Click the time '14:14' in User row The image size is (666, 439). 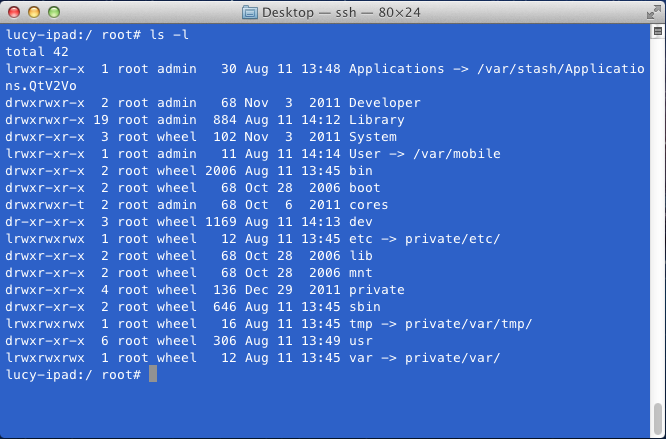(321, 154)
